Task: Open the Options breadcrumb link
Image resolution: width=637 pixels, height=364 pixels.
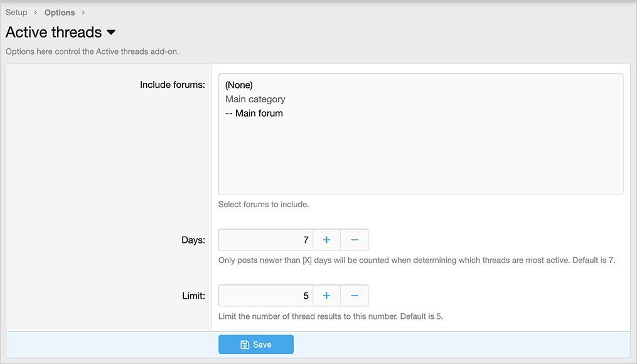Action: [x=60, y=13]
